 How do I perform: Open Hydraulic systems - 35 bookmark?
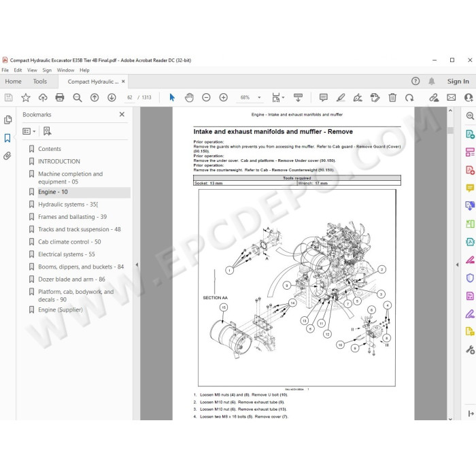coord(68,204)
